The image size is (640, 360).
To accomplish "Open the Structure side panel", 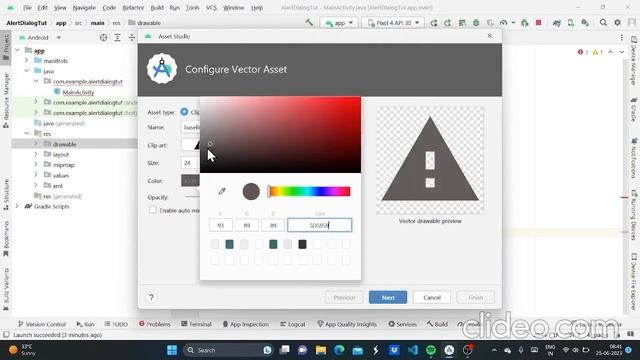I will pos(6,194).
